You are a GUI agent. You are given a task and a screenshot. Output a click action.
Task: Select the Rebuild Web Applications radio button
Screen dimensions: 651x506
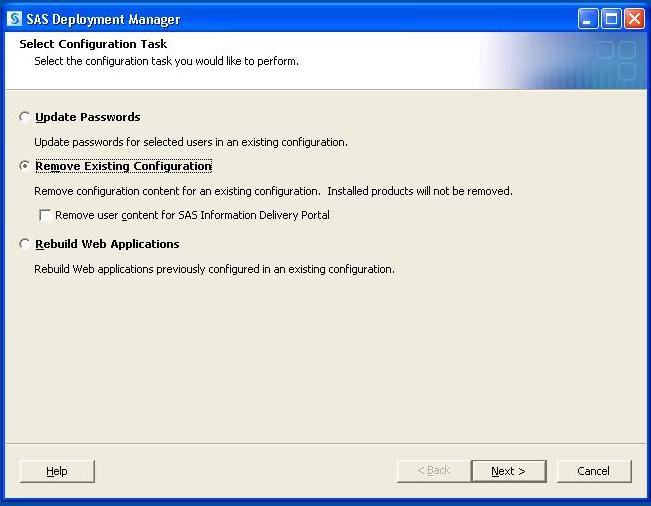click(x=25, y=244)
